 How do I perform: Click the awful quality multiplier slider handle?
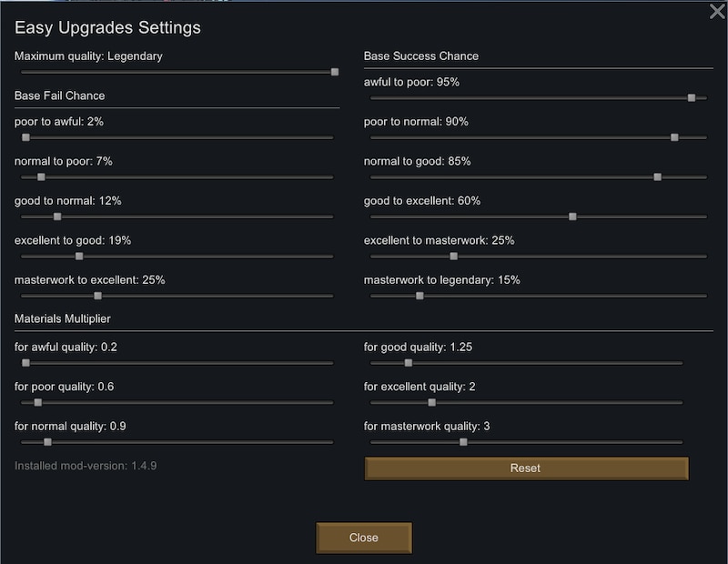(26, 363)
